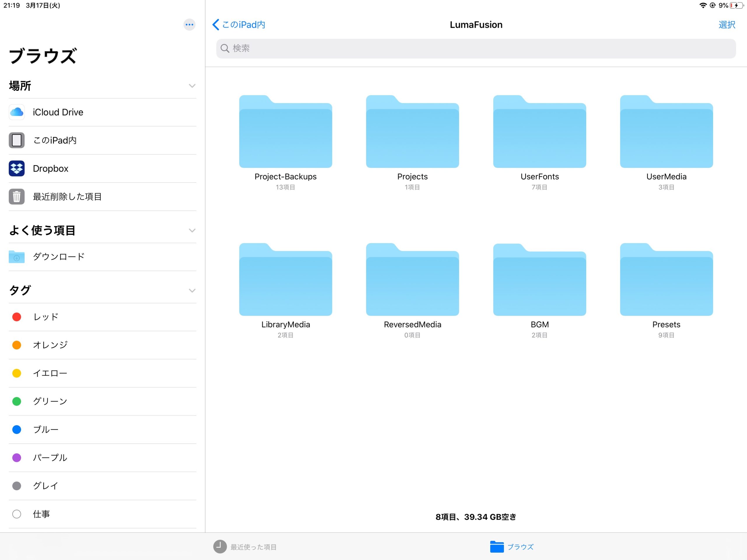
Task: Filter by レッド tag label
Action: point(46,317)
